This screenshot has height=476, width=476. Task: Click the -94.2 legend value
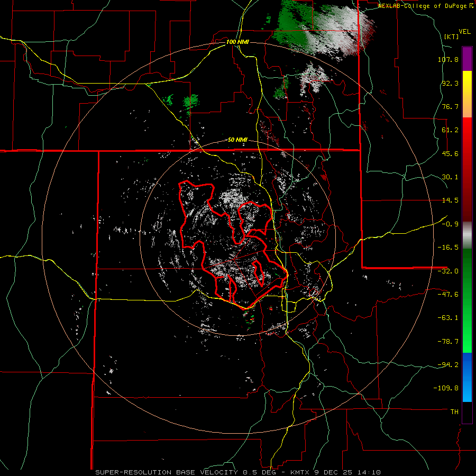pyautogui.click(x=448, y=365)
